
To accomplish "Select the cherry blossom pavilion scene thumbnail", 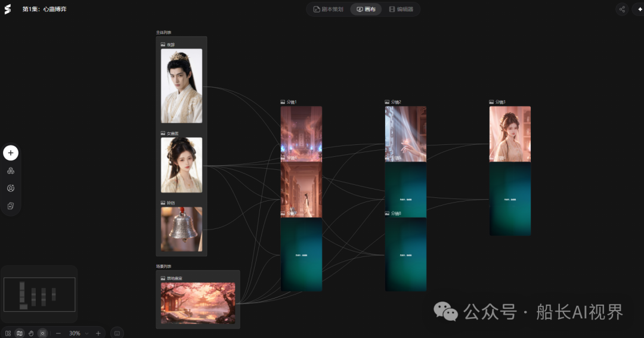I will [198, 303].
